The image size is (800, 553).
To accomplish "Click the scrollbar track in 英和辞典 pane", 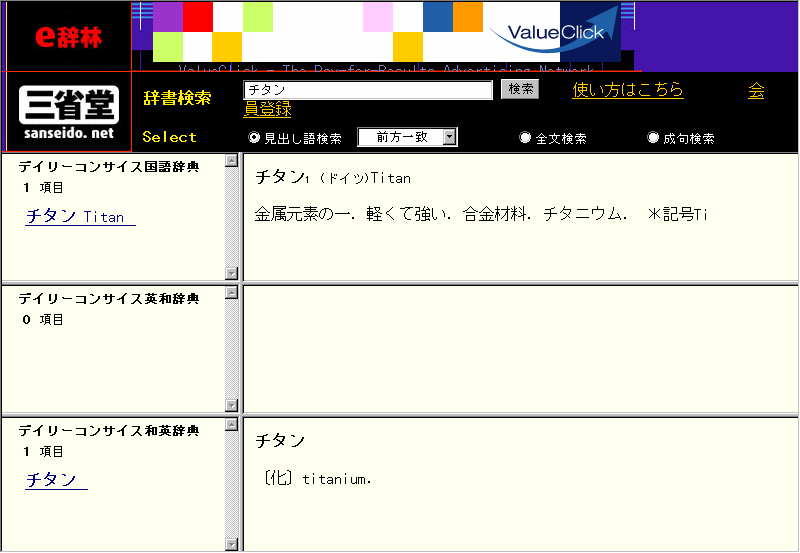I will point(232,350).
